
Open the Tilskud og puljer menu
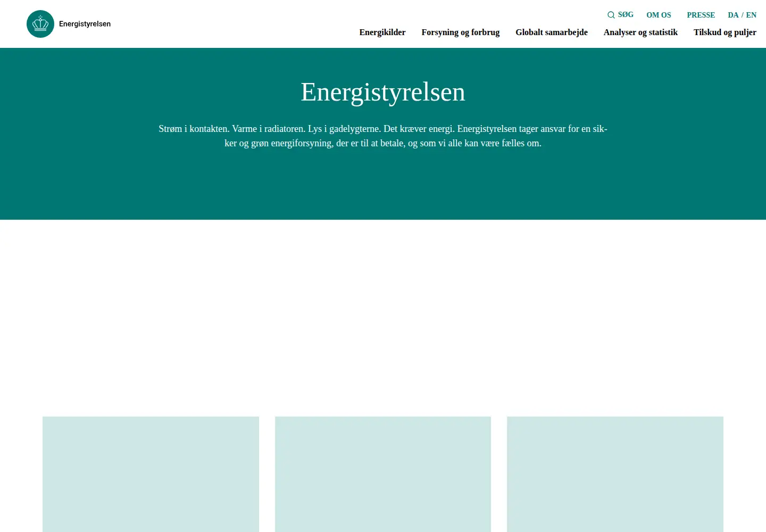(x=725, y=32)
